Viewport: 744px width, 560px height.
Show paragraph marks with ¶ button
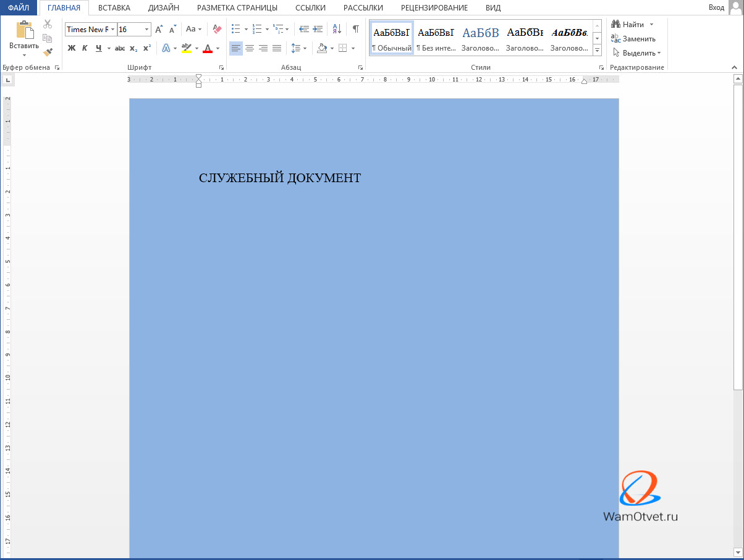pyautogui.click(x=355, y=29)
